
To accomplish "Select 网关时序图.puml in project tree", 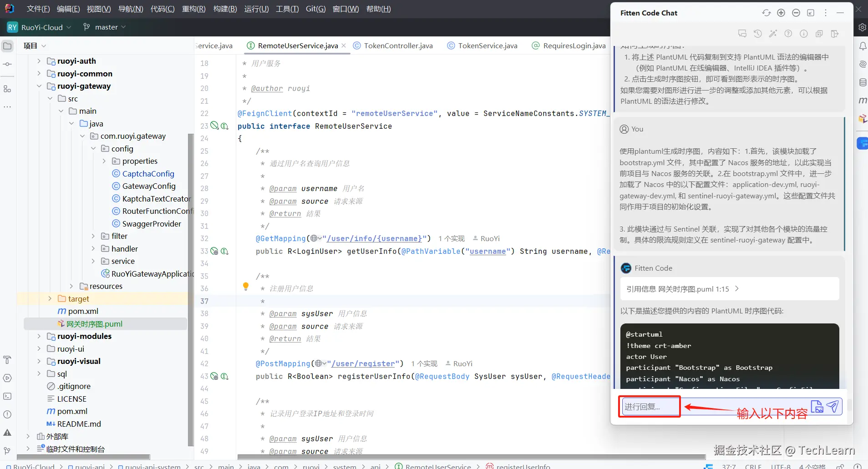I will coord(94,324).
